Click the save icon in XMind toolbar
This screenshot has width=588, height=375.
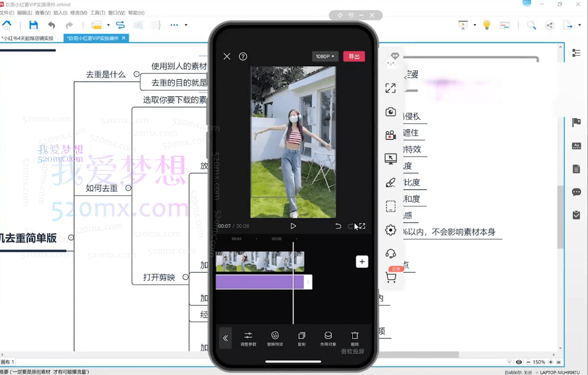click(34, 25)
